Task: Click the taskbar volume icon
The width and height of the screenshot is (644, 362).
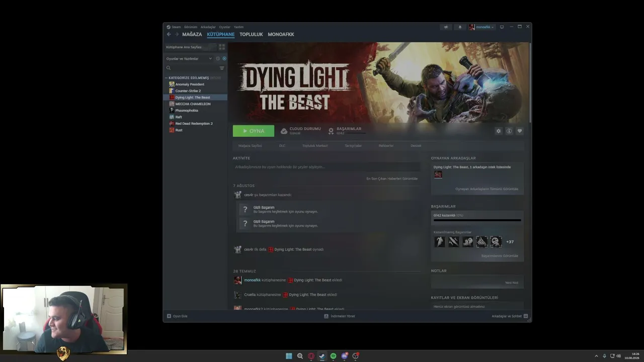Action: pyautogui.click(x=618, y=356)
